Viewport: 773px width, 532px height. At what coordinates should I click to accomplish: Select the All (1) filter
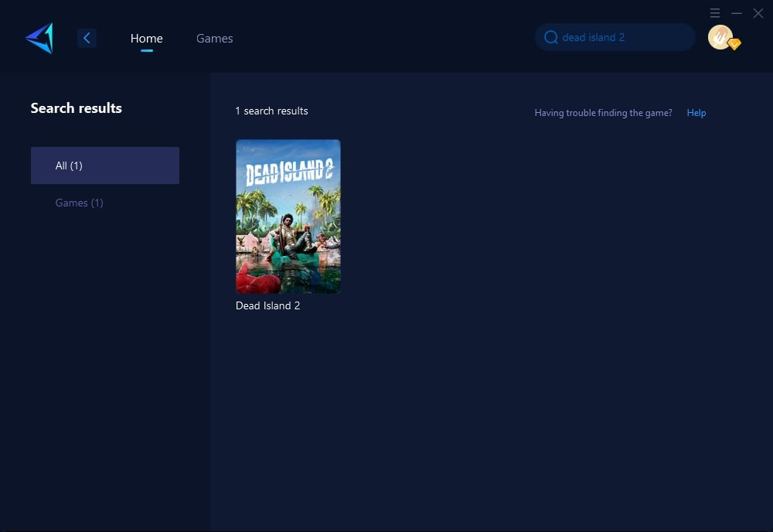pyautogui.click(x=105, y=165)
